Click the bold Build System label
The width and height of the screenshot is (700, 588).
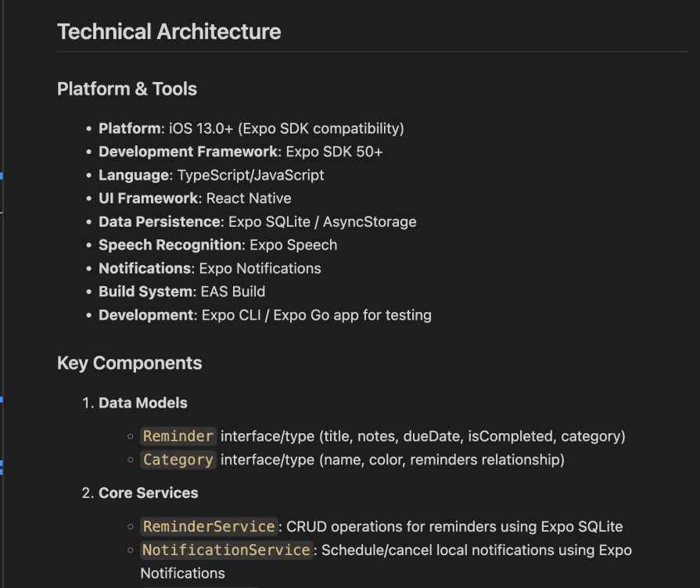coord(145,292)
